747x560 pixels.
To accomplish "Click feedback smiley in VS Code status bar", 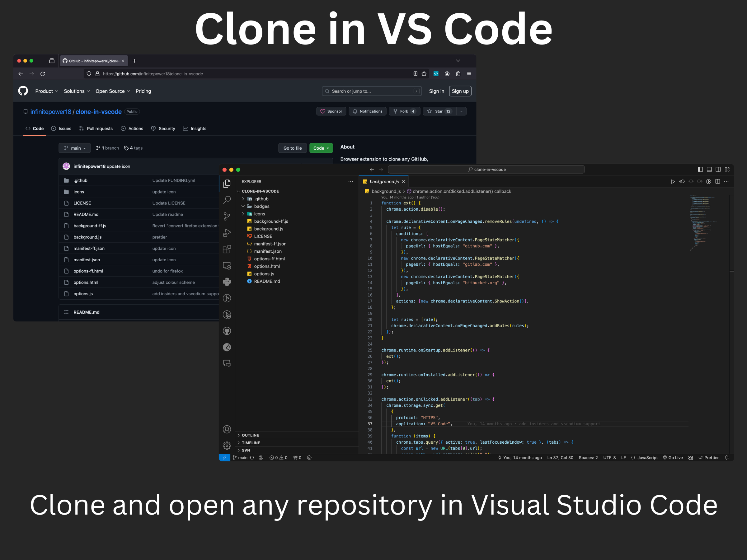I will tap(309, 458).
